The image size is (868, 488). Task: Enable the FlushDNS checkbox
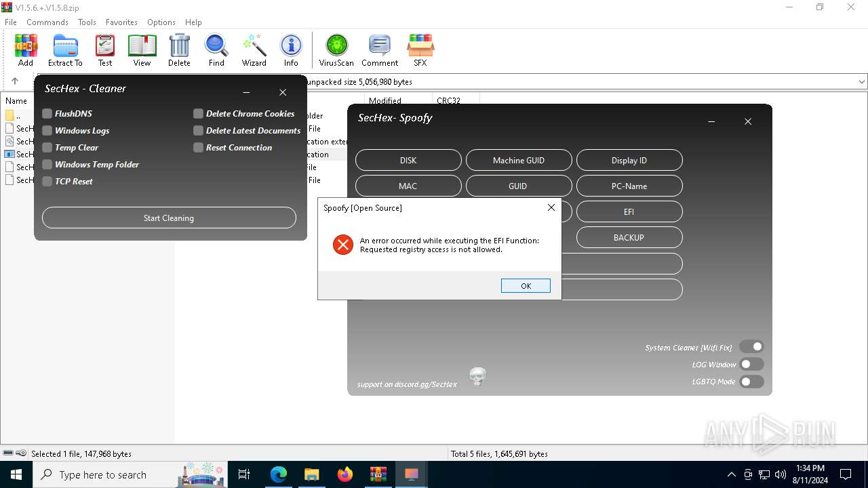[x=47, y=114]
